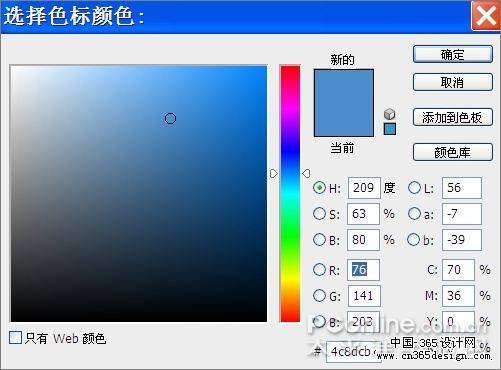The width and height of the screenshot is (501, 370).
Task: Select the S saturation radio button
Action: [x=319, y=214]
